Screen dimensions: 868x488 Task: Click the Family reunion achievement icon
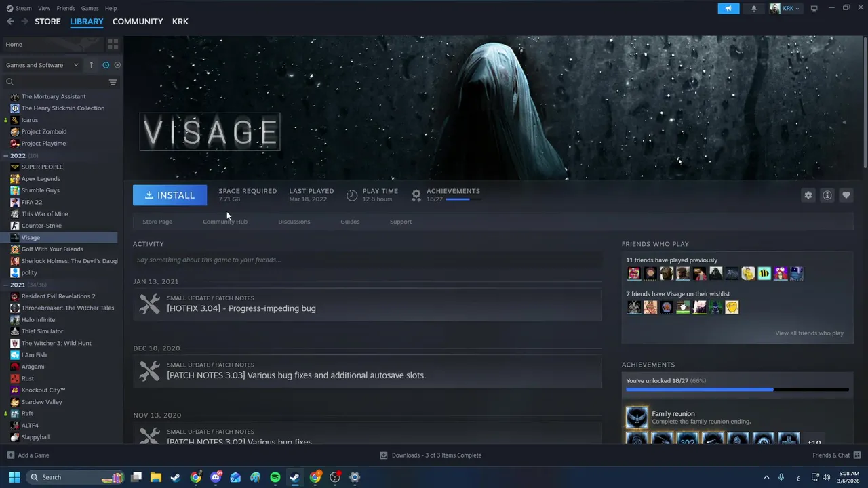coord(637,418)
